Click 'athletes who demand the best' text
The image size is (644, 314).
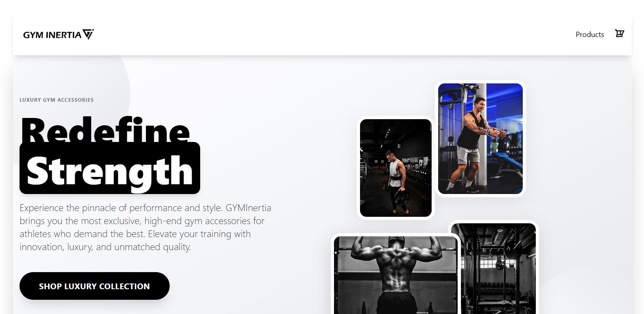click(82, 234)
